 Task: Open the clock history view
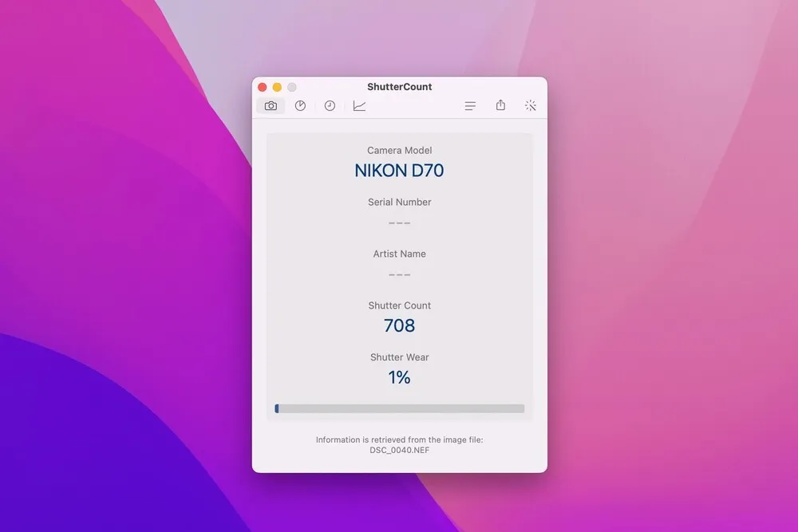coord(330,106)
